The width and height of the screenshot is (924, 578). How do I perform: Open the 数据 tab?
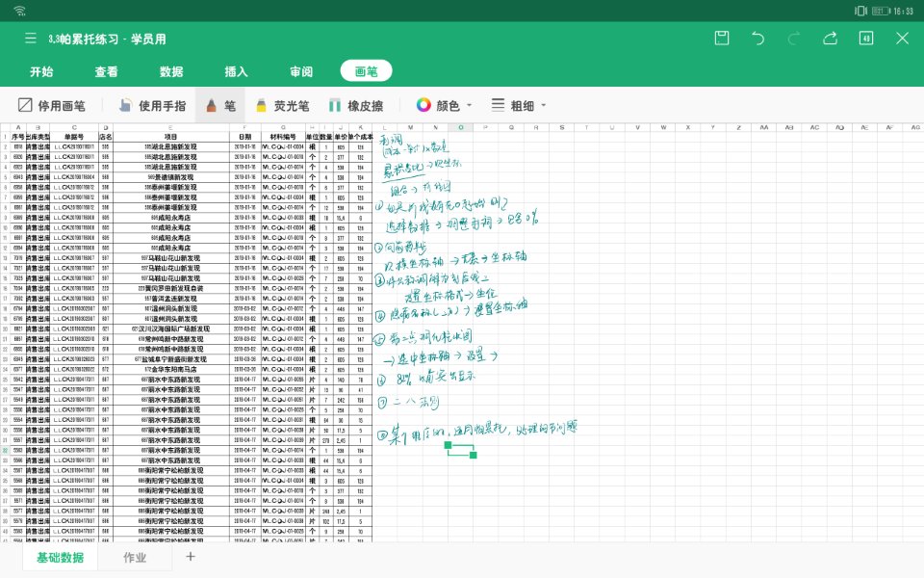point(171,71)
